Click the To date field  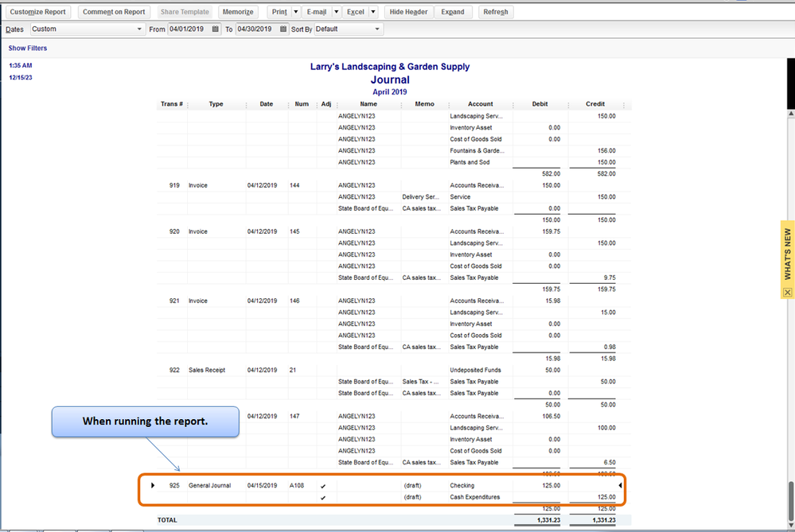pyautogui.click(x=257, y=29)
